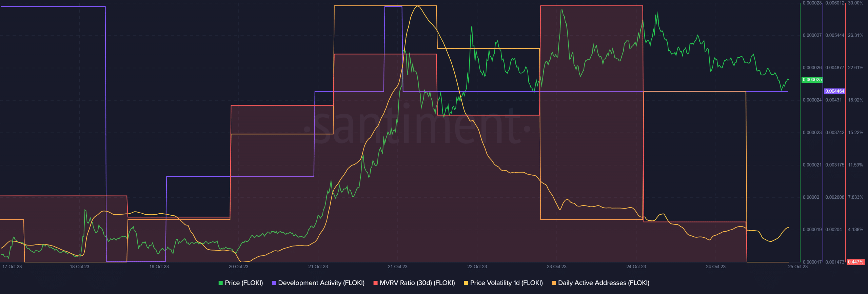Viewport: 868px width, 294px height.
Task: Click the 0.000019 price axis label
Action: coord(812,230)
